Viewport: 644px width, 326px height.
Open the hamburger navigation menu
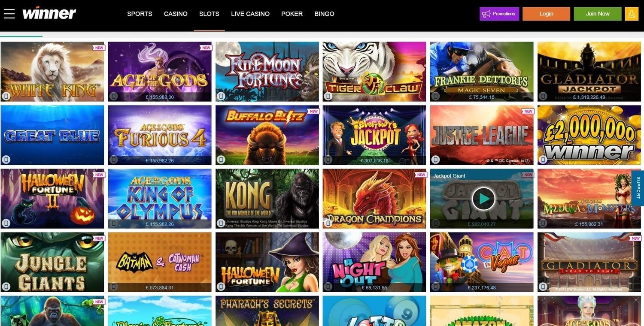(x=9, y=14)
